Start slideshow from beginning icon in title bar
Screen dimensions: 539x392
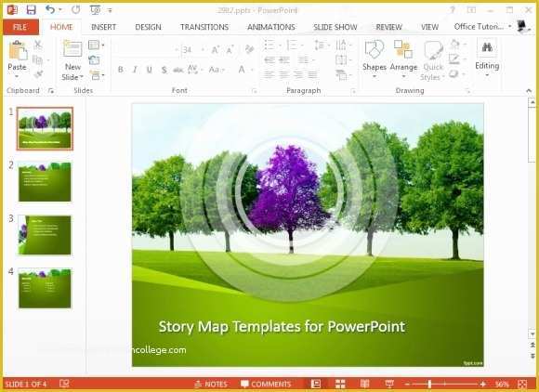95,10
